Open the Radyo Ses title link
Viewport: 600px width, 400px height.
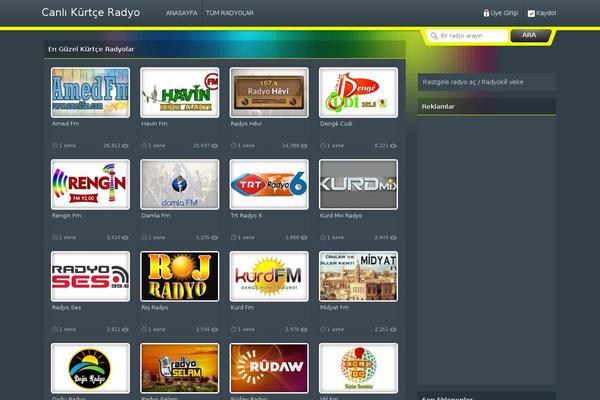coord(67,307)
